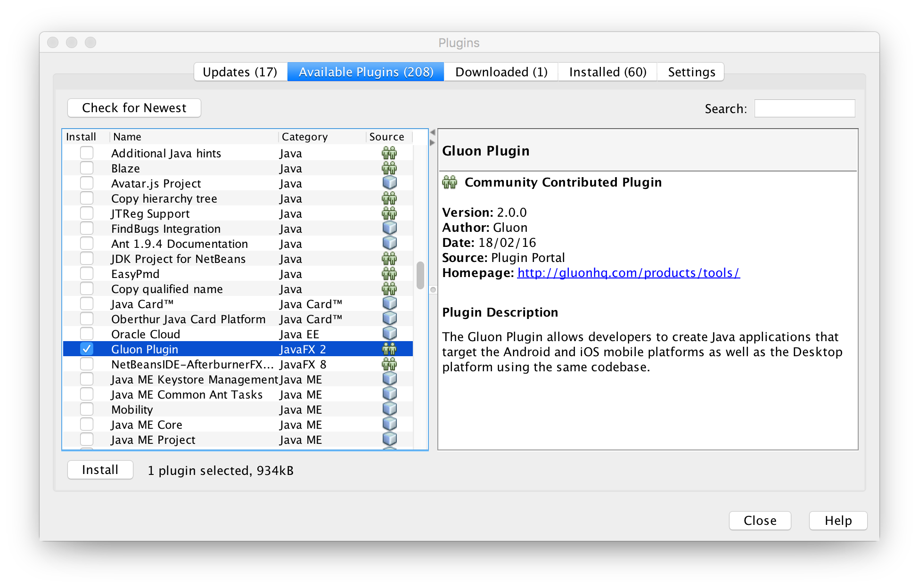Check the Mobility install checkbox

87,409
